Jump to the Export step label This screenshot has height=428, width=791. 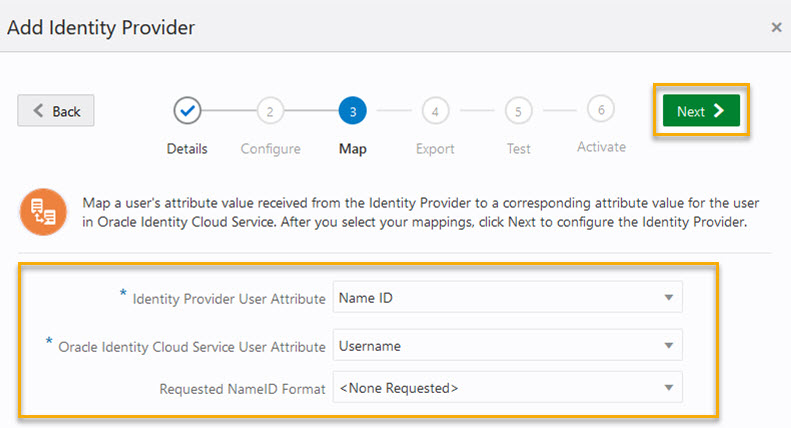(x=435, y=149)
